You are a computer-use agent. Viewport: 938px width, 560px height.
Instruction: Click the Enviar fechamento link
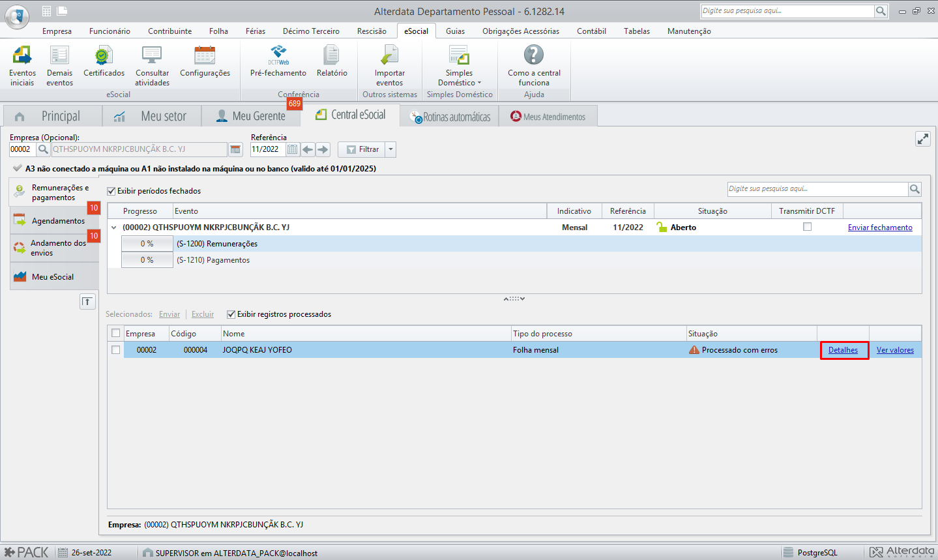[880, 228]
